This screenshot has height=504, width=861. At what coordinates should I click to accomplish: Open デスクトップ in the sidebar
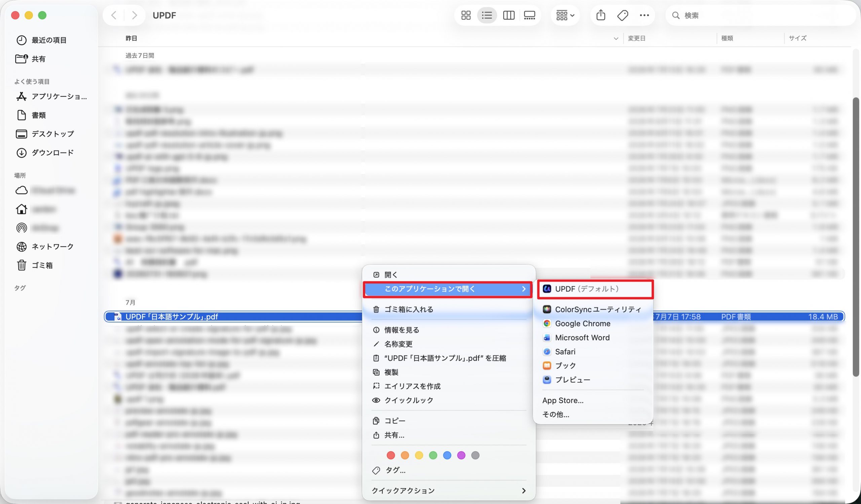[45, 134]
